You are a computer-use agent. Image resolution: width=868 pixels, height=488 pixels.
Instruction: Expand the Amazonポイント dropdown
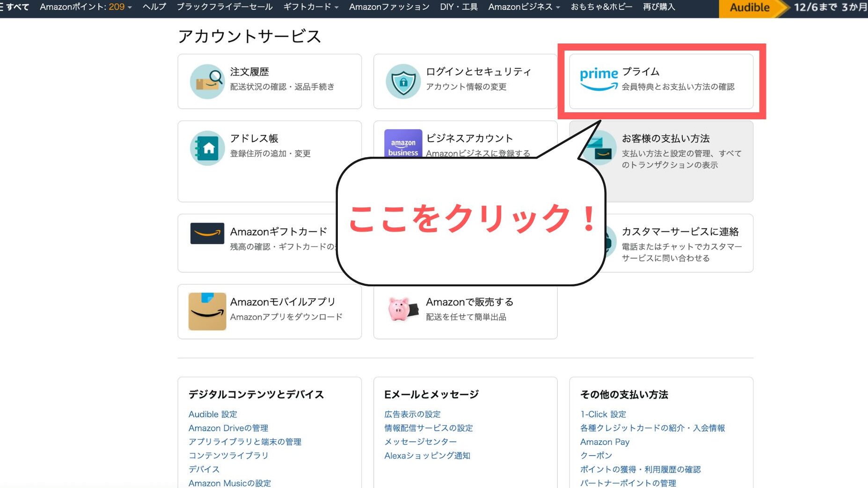(x=86, y=7)
